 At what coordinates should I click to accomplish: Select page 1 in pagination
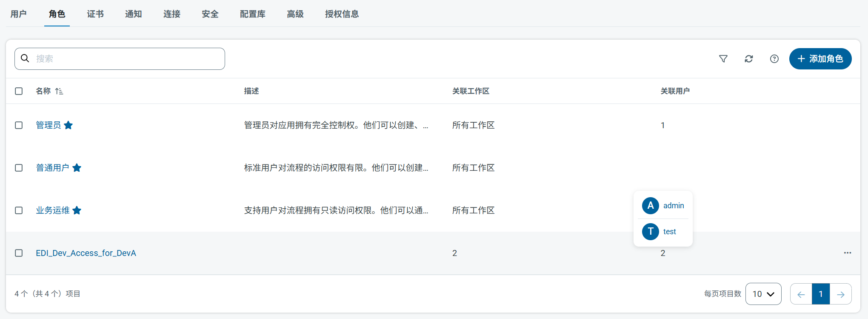(820, 294)
